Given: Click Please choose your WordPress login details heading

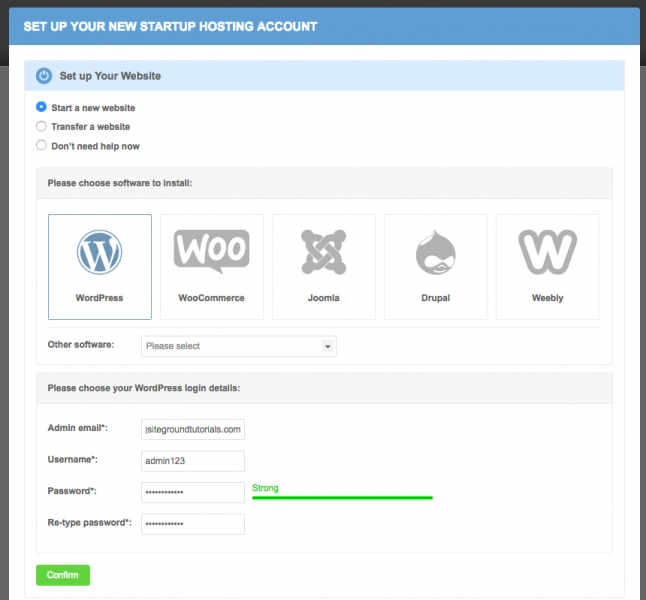Looking at the screenshot, I should 144,388.
